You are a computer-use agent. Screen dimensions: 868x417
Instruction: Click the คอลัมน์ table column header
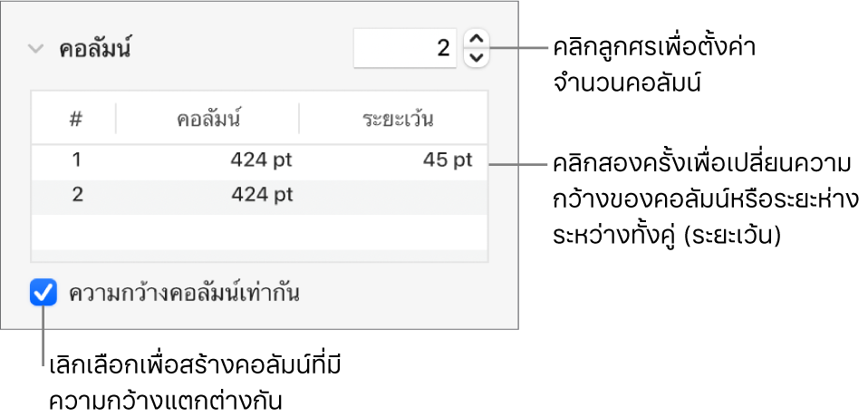[x=208, y=118]
